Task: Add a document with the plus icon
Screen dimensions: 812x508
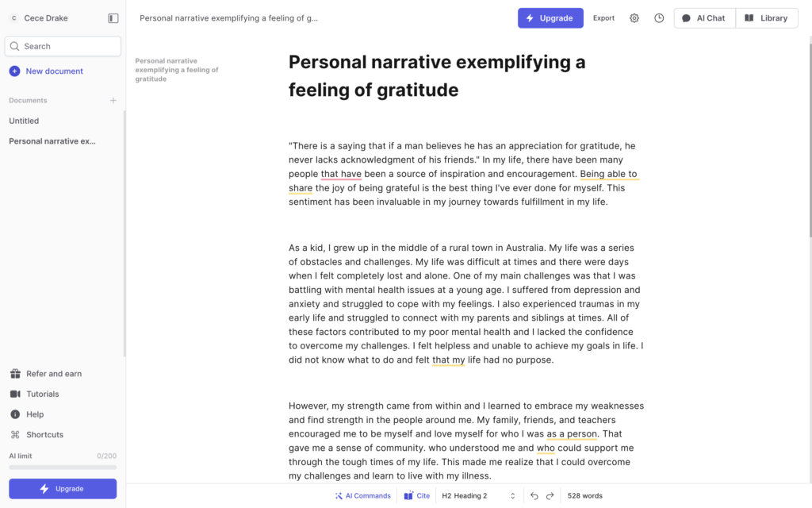Action: [x=113, y=100]
